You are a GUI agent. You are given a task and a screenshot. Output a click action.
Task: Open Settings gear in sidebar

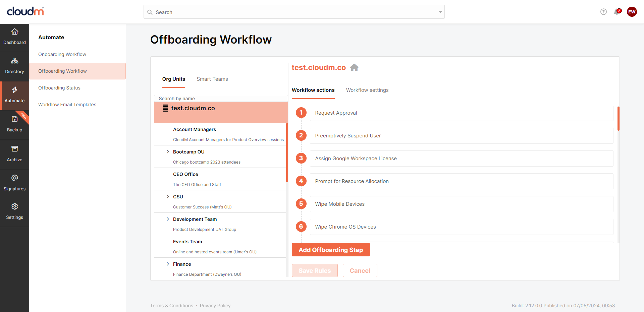[14, 206]
